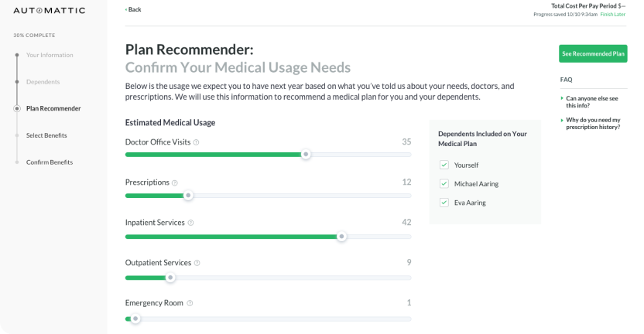Open the Confirm Benefits sidebar step
Image resolution: width=644 pixels, height=334 pixels.
50,162
